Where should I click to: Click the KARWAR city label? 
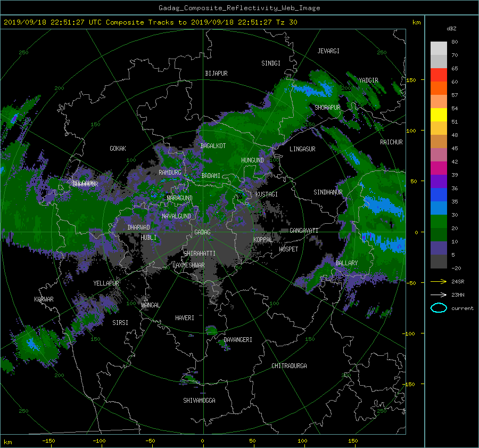click(x=44, y=299)
